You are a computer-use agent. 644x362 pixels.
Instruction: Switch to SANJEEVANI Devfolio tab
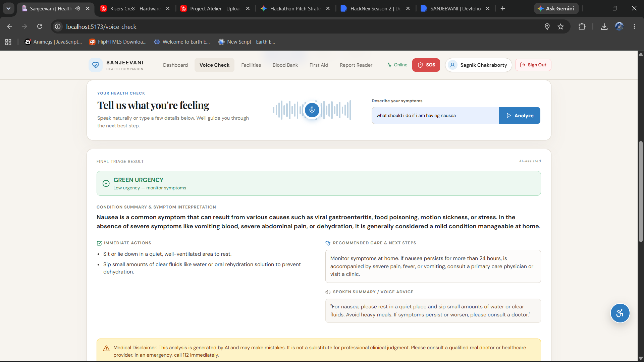(x=455, y=8)
